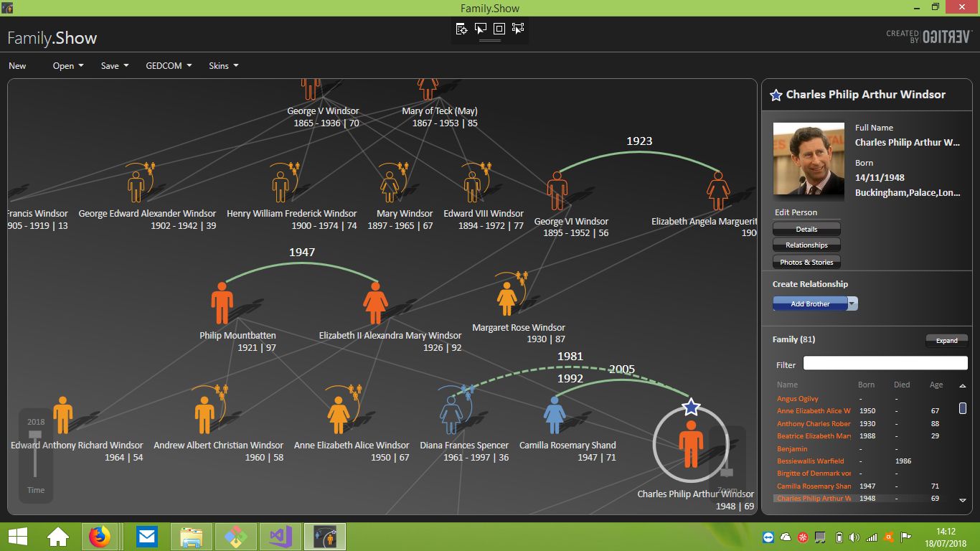Click the Filter text field
Screen dimensions: 980x551
click(x=885, y=364)
